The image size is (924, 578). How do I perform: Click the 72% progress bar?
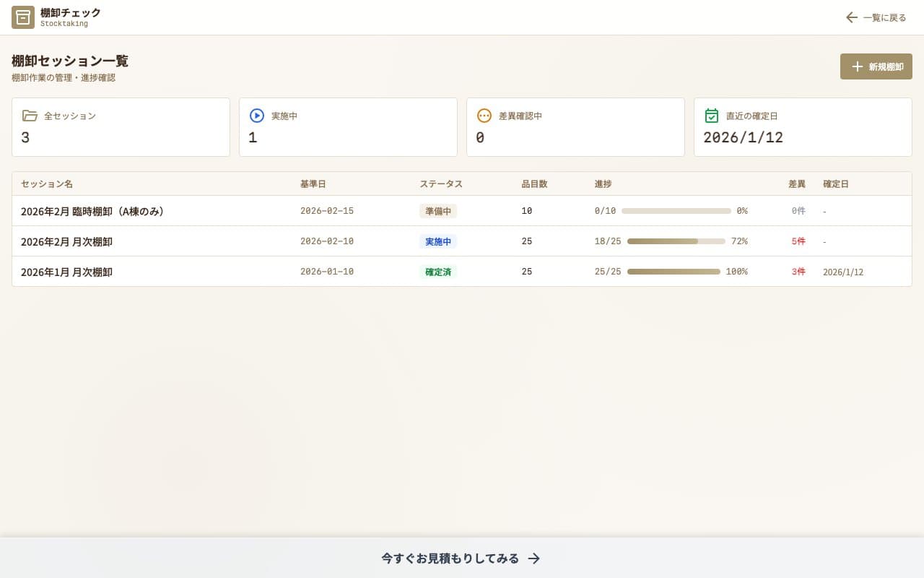676,241
